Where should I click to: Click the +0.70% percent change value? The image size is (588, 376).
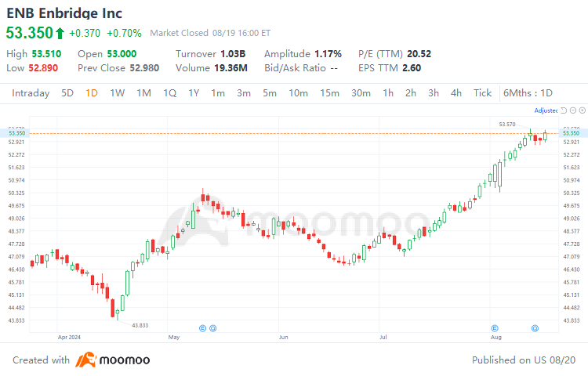click(x=124, y=34)
